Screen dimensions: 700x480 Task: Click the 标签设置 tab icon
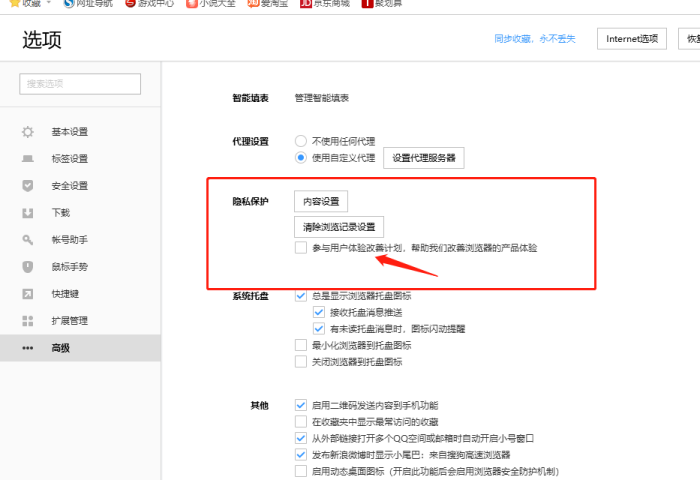coord(28,158)
